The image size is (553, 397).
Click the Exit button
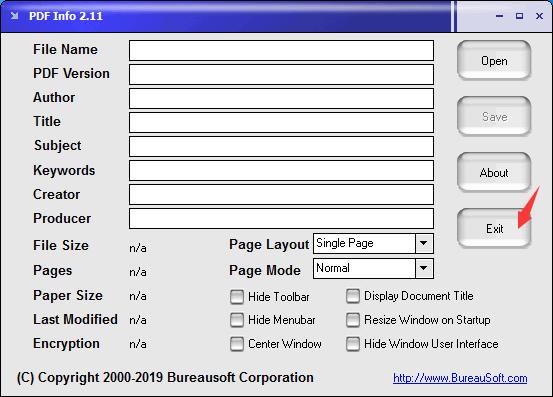494,228
